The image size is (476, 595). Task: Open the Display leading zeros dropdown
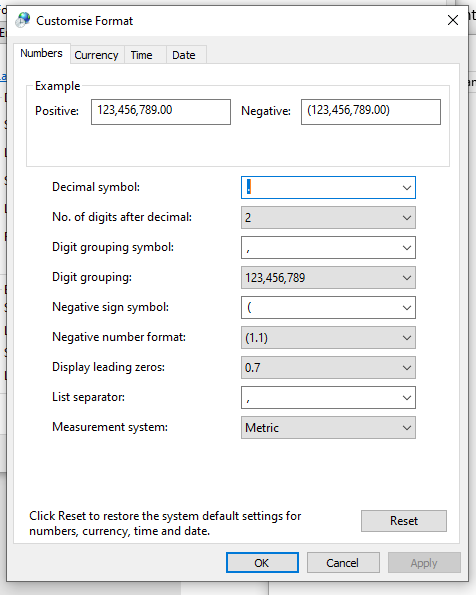click(328, 368)
